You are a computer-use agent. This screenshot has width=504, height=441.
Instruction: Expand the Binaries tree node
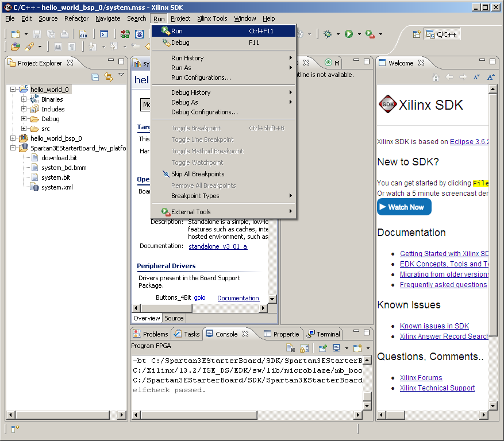[x=24, y=99]
